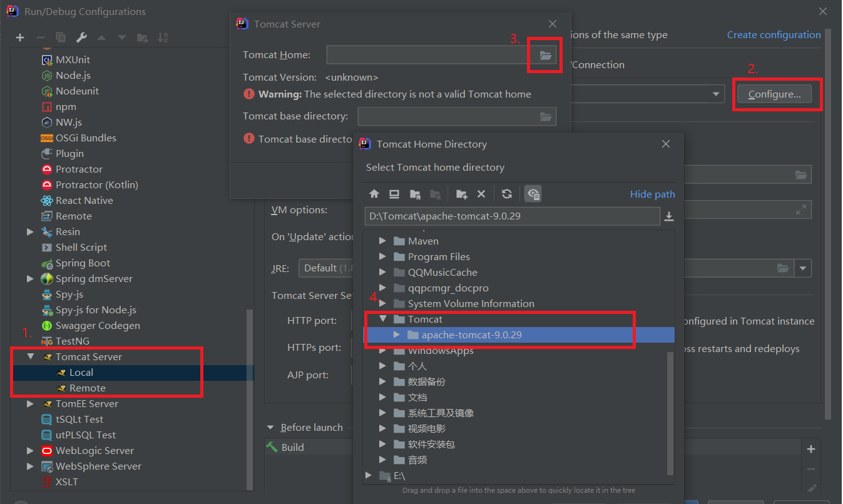843x504 pixels.
Task: Click directory tree vertical scrollbar
Action: pyautogui.click(x=670, y=413)
